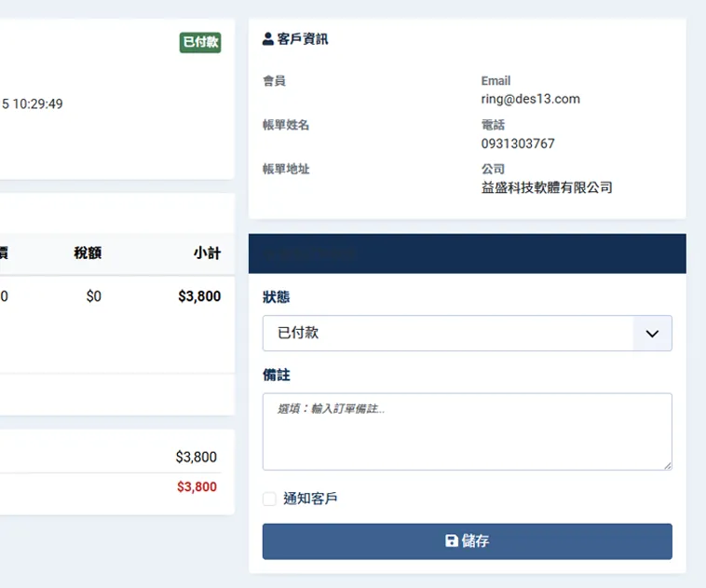Select the email ring@des13.com
706x588 pixels.
(530, 99)
